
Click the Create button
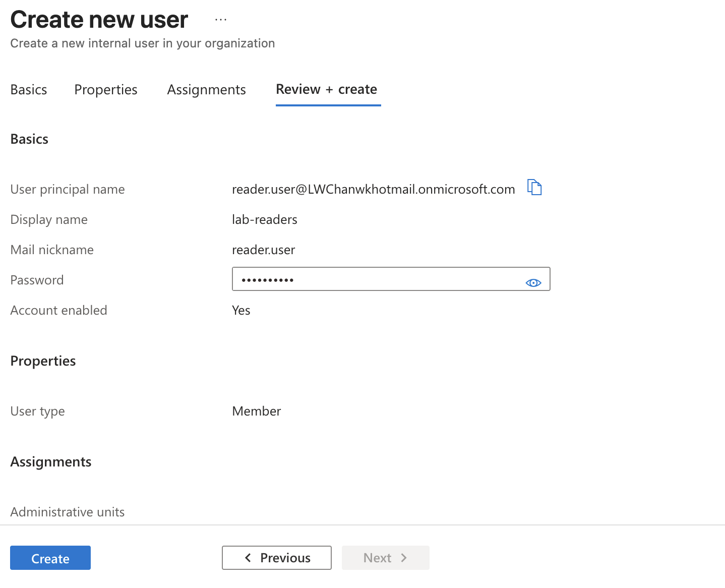click(x=50, y=558)
